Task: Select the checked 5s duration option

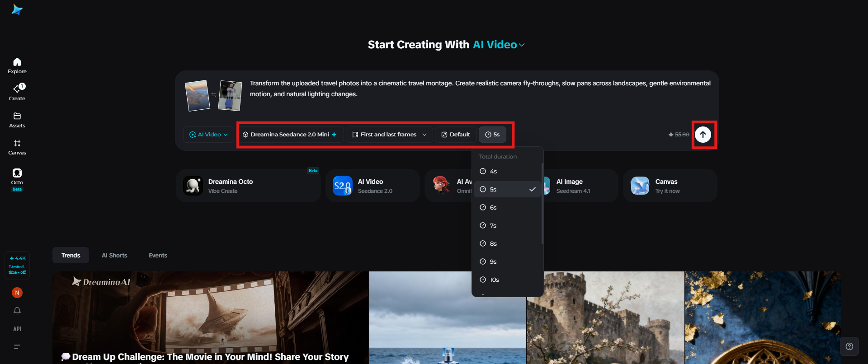Action: click(x=507, y=190)
